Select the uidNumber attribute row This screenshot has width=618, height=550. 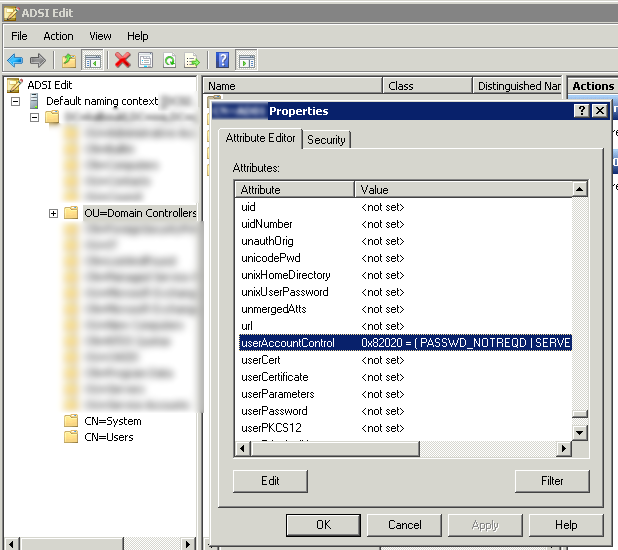(405, 224)
